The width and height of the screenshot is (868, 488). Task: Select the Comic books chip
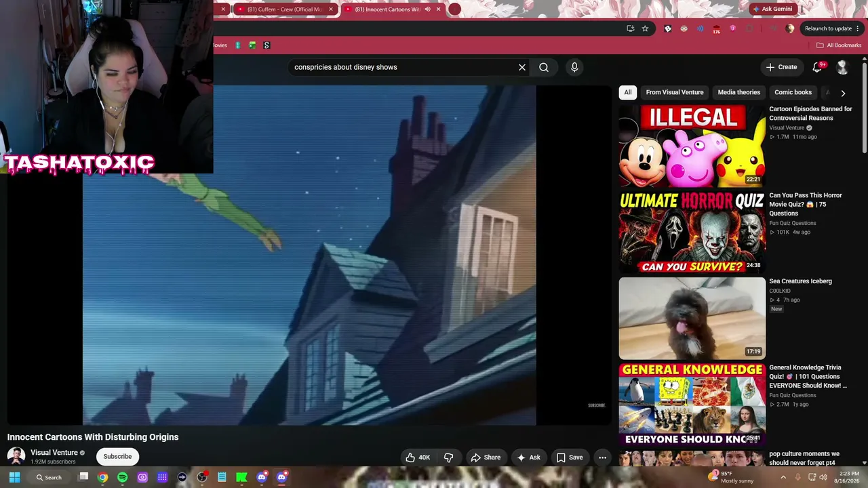click(x=793, y=92)
